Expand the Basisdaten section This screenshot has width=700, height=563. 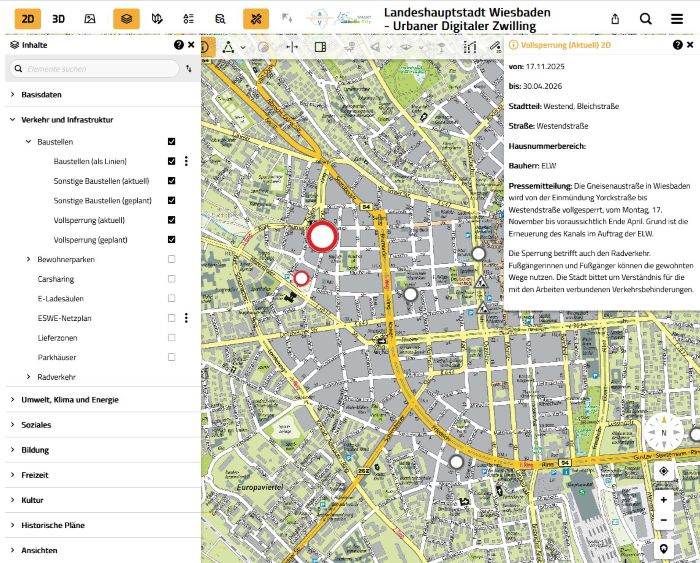point(12,95)
